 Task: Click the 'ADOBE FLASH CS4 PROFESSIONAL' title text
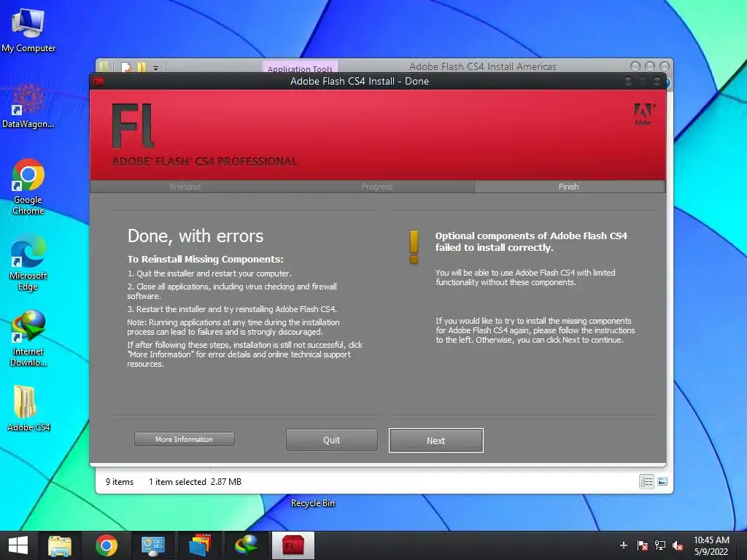205,161
